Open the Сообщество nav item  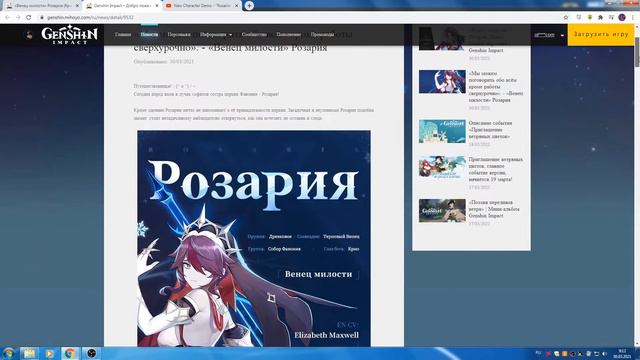click(x=254, y=35)
